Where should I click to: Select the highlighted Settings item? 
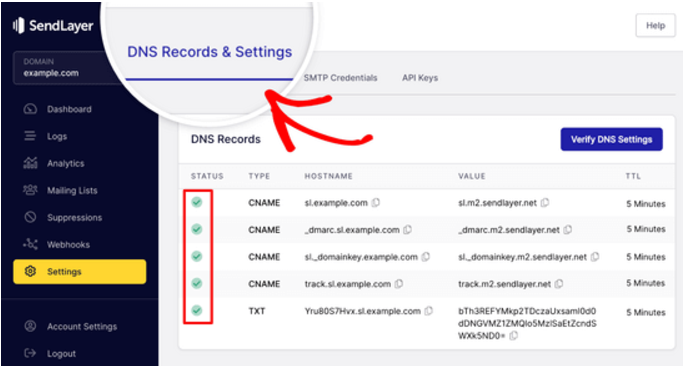pos(80,271)
